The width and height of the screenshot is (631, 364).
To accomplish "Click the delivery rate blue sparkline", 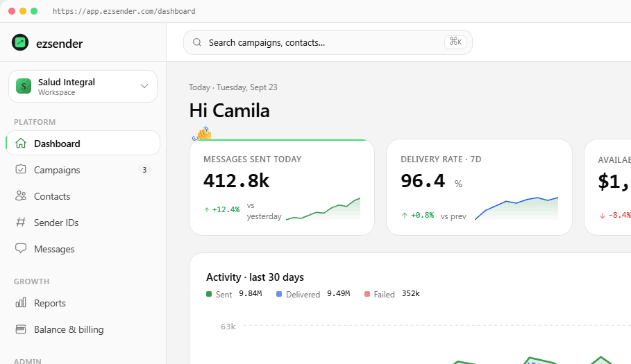I will [516, 208].
